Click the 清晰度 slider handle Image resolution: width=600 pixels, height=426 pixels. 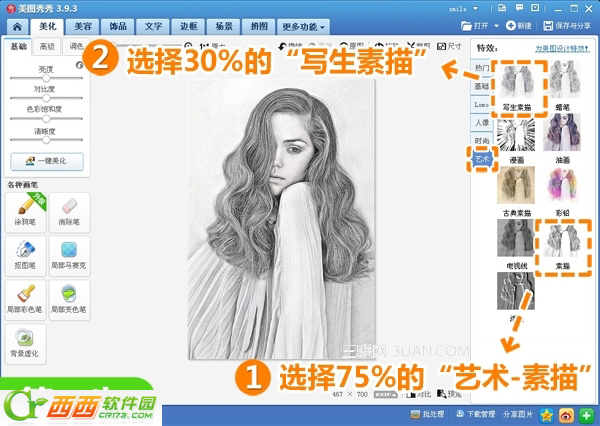click(x=46, y=140)
